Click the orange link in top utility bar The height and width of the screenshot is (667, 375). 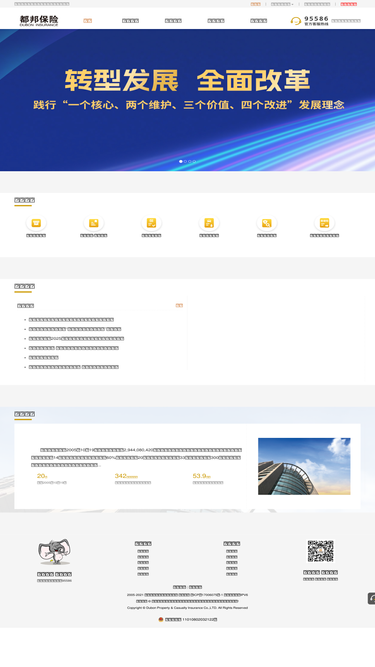(x=256, y=4)
